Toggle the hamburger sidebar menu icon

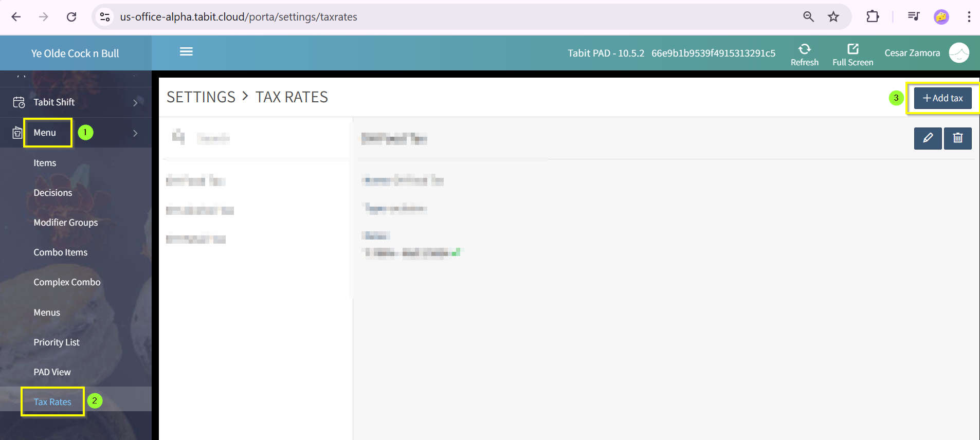186,52
